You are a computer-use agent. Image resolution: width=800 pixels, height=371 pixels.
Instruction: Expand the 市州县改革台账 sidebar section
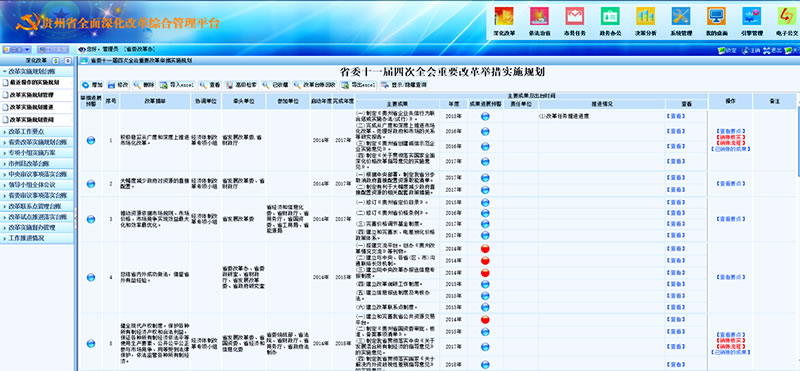(x=37, y=164)
